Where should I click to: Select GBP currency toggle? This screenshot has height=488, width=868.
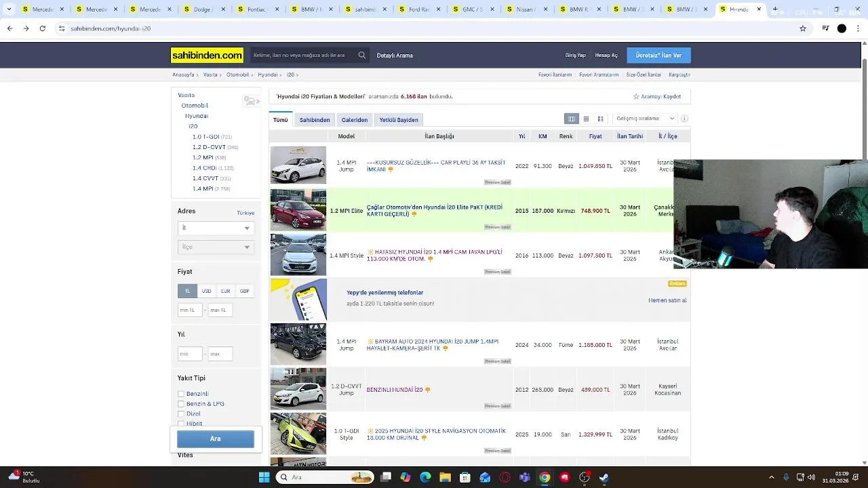click(x=244, y=291)
